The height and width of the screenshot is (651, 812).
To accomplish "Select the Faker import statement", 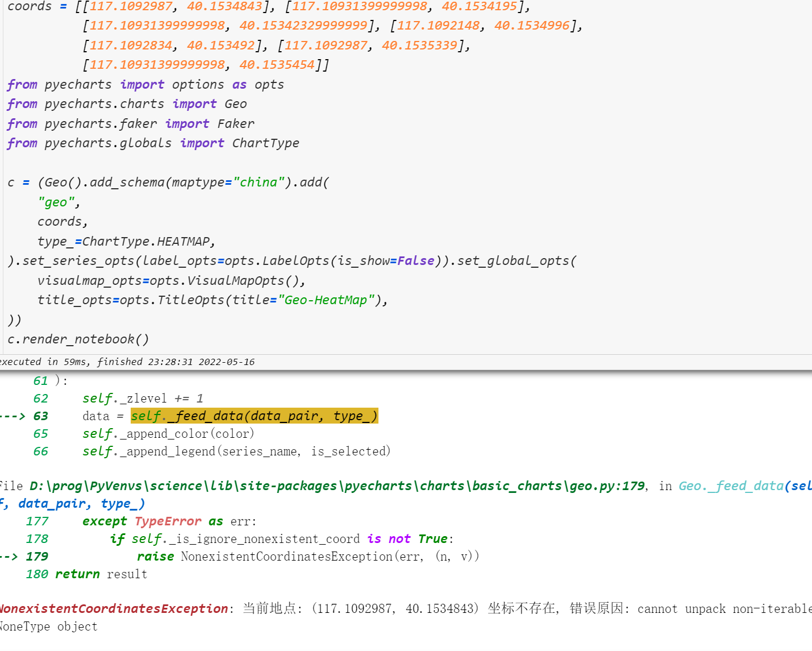I will (130, 123).
